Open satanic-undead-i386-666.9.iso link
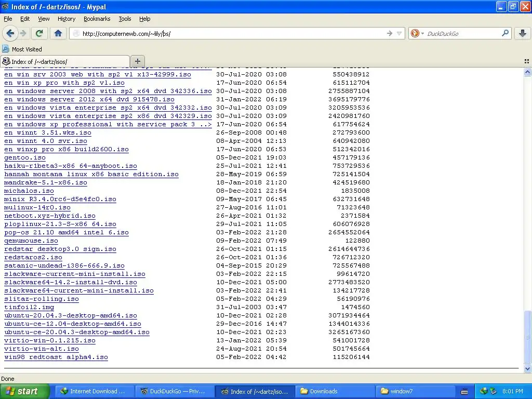 64,265
